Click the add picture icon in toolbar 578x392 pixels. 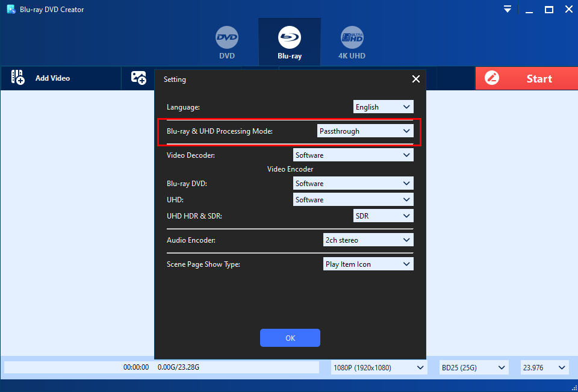pos(138,78)
